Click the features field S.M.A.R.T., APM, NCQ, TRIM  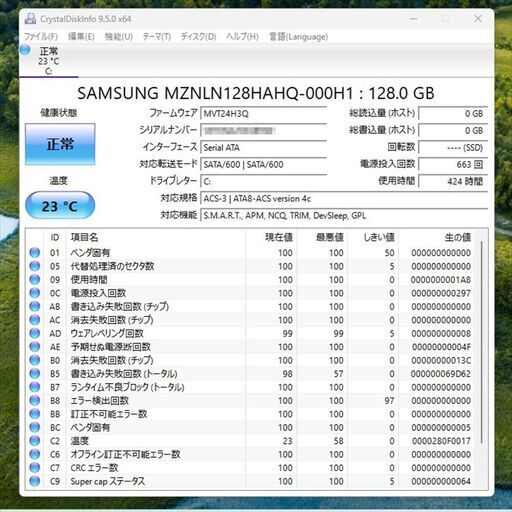[x=344, y=216]
